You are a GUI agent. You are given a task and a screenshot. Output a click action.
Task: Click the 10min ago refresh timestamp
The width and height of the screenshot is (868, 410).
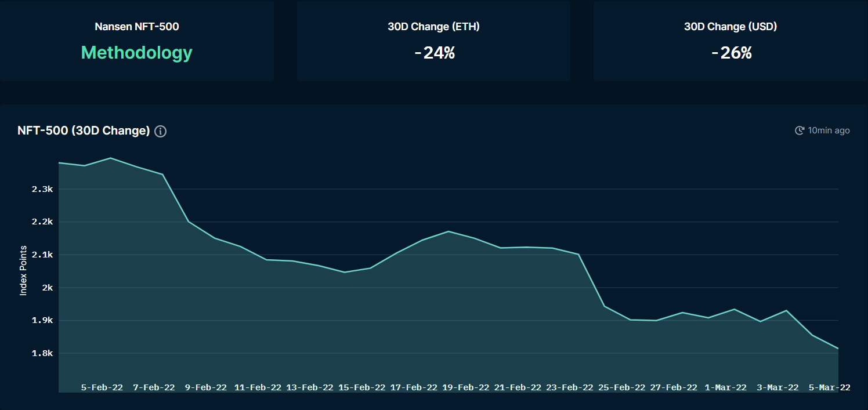[x=829, y=130]
